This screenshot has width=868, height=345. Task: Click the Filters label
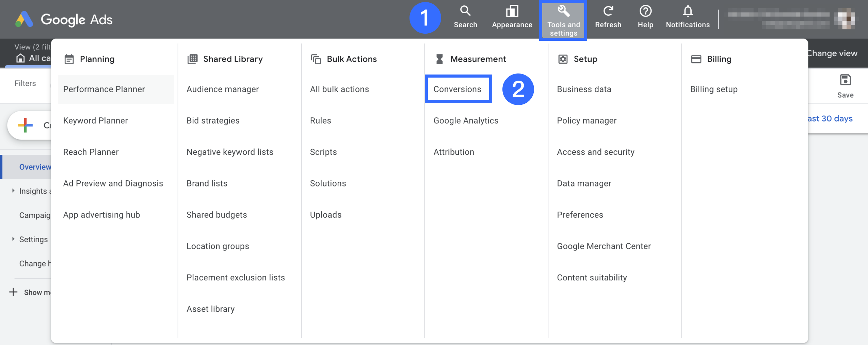(x=25, y=83)
